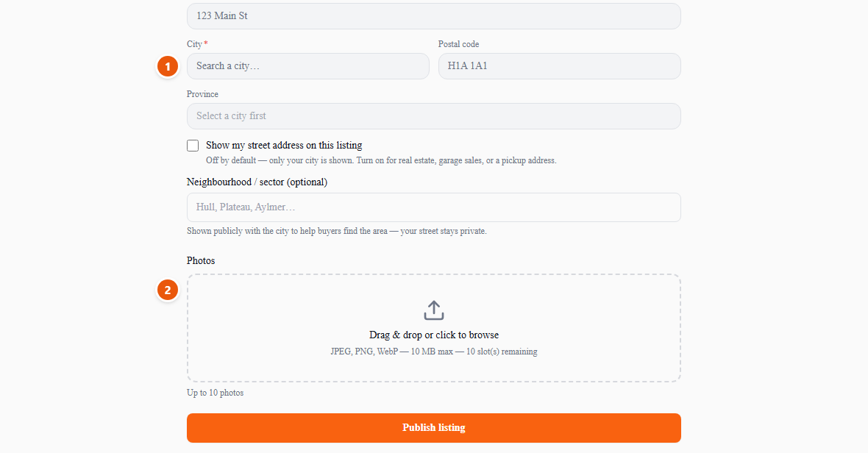The width and height of the screenshot is (868, 453).
Task: Publish the listing with the orange button
Action: 433,427
